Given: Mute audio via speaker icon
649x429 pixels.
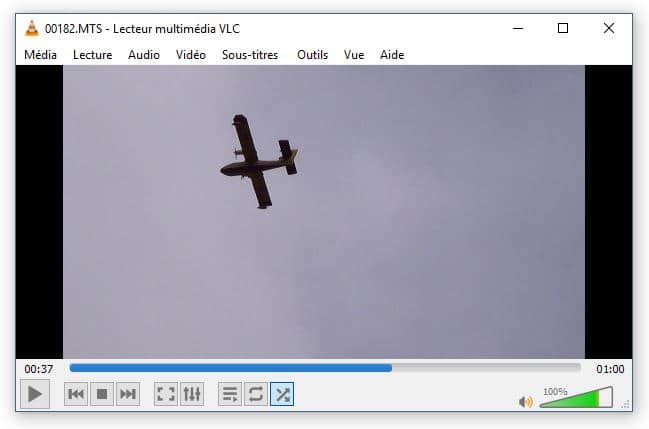Looking at the screenshot, I should [526, 401].
